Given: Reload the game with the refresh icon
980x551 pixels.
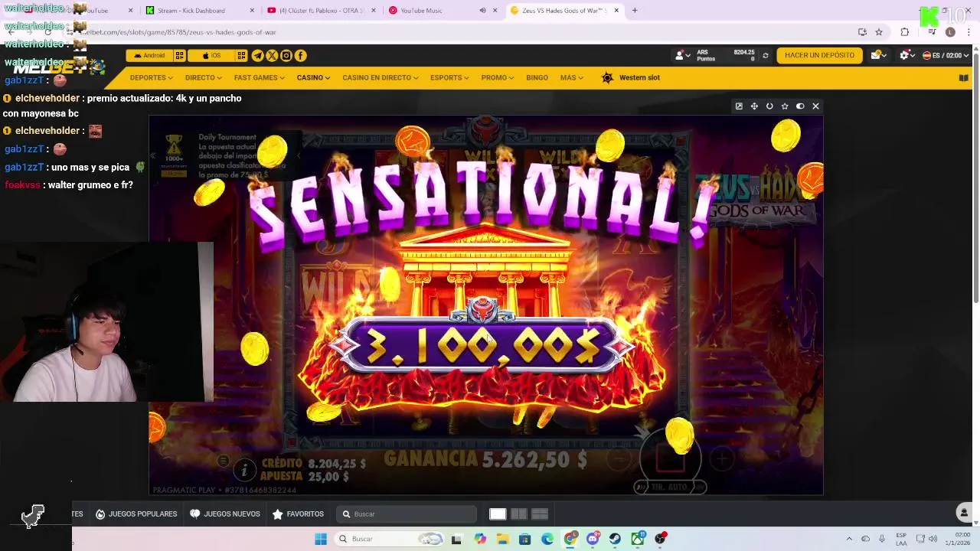Looking at the screenshot, I should tap(769, 106).
